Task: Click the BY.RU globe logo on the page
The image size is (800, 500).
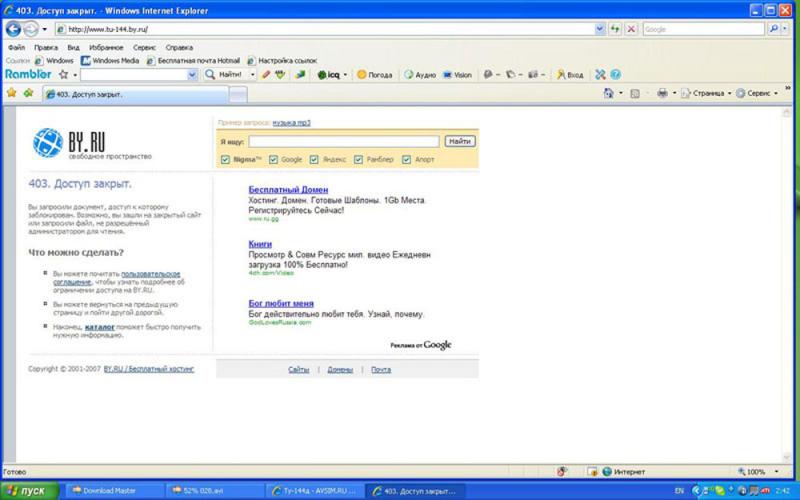Action: [47, 142]
